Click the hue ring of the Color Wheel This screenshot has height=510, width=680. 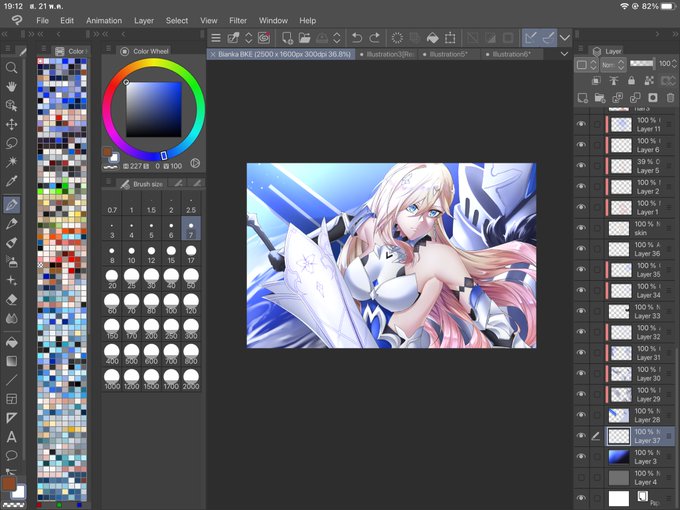click(x=154, y=64)
